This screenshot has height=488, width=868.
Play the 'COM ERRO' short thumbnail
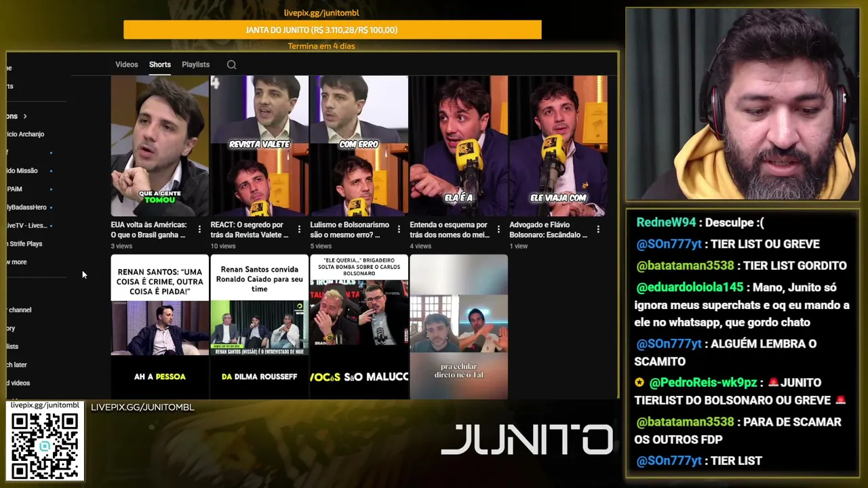359,146
